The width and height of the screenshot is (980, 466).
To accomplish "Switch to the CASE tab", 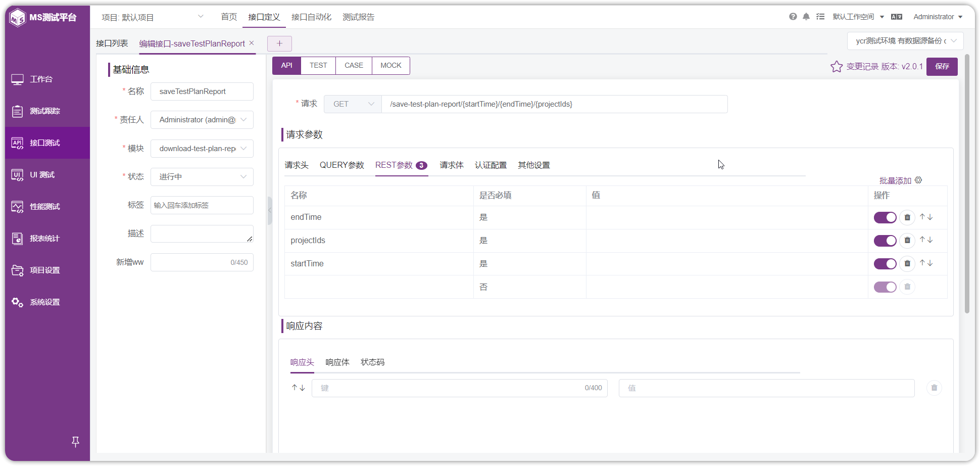I will [354, 66].
